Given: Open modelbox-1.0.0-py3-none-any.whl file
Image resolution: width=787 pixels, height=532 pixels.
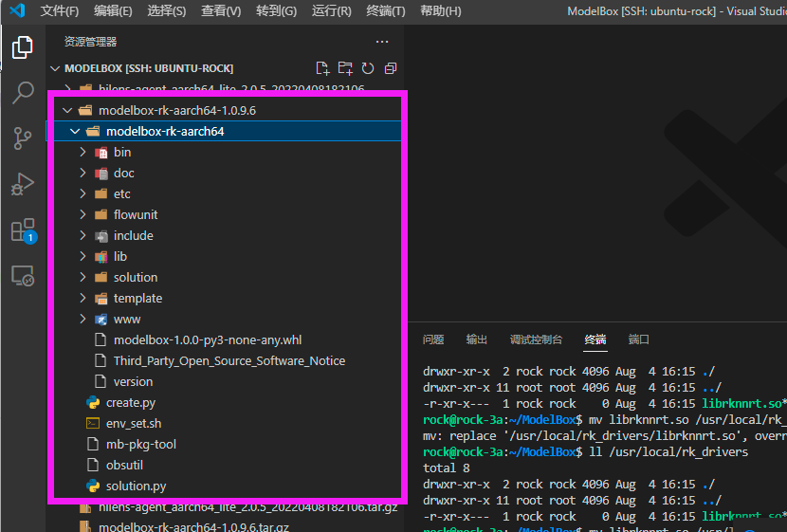Looking at the screenshot, I should pyautogui.click(x=208, y=340).
